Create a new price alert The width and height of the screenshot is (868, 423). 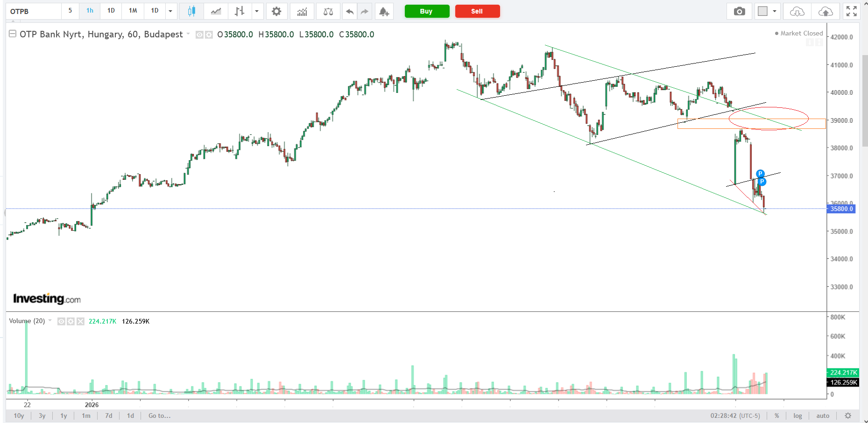384,11
